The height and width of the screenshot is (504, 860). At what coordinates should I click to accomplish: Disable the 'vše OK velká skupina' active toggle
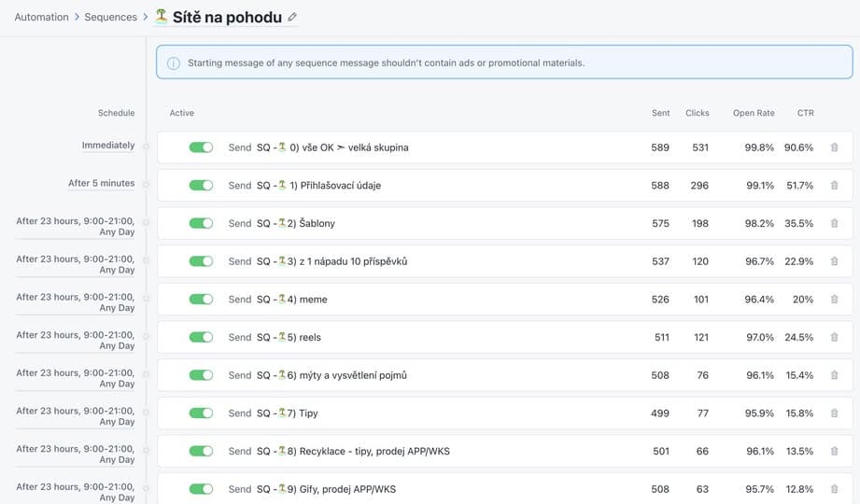[x=201, y=147]
